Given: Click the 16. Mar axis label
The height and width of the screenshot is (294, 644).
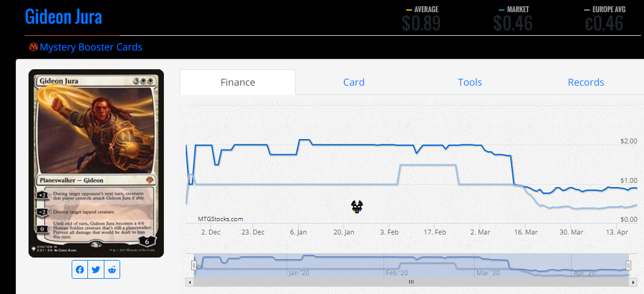Looking at the screenshot, I should click(x=526, y=232).
